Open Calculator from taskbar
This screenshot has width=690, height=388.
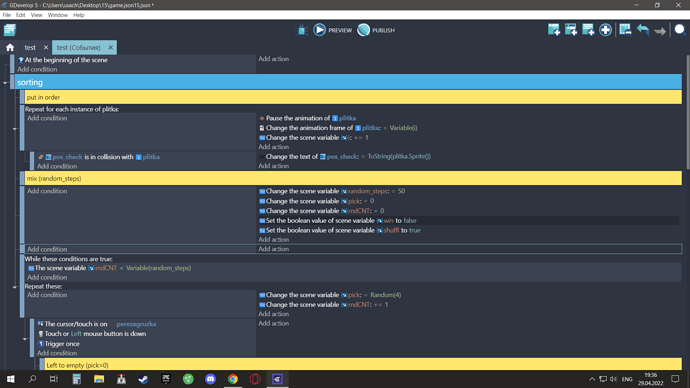click(x=77, y=379)
